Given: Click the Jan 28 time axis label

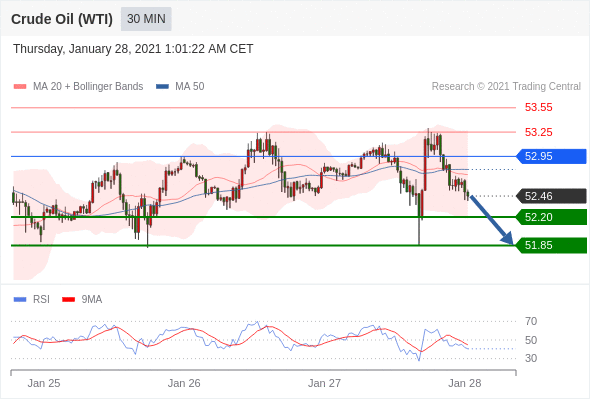Looking at the screenshot, I should point(465,383).
